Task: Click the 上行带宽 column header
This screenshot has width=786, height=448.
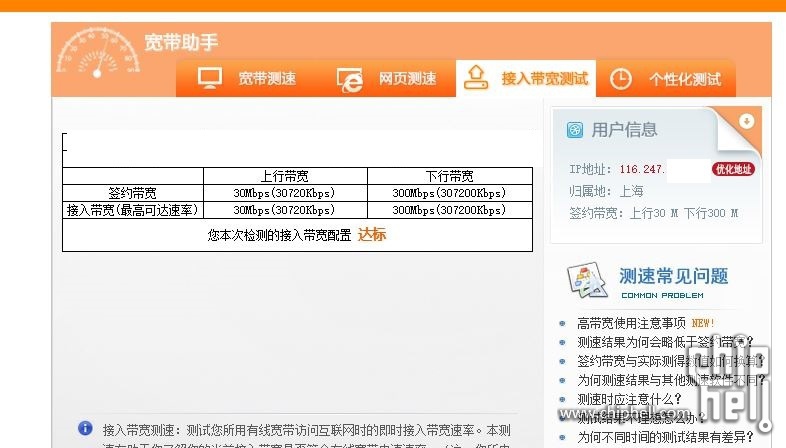Action: pos(285,176)
